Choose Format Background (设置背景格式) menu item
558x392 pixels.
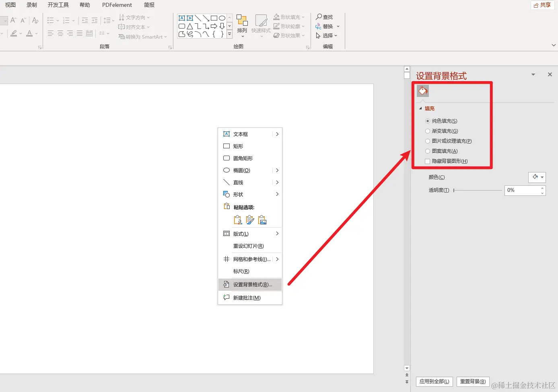tap(250, 285)
